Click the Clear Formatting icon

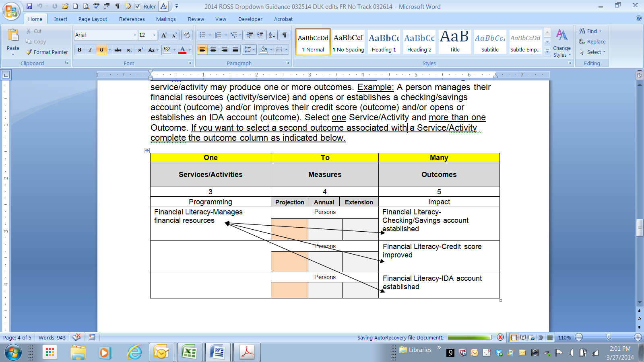pos(186,35)
